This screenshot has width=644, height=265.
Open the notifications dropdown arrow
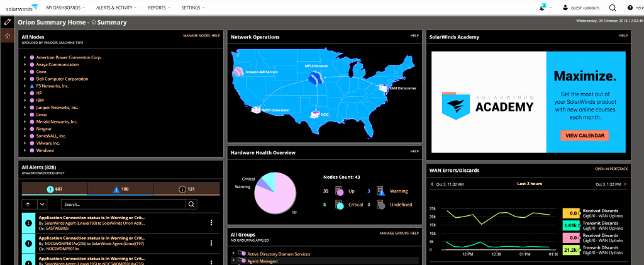(550, 8)
